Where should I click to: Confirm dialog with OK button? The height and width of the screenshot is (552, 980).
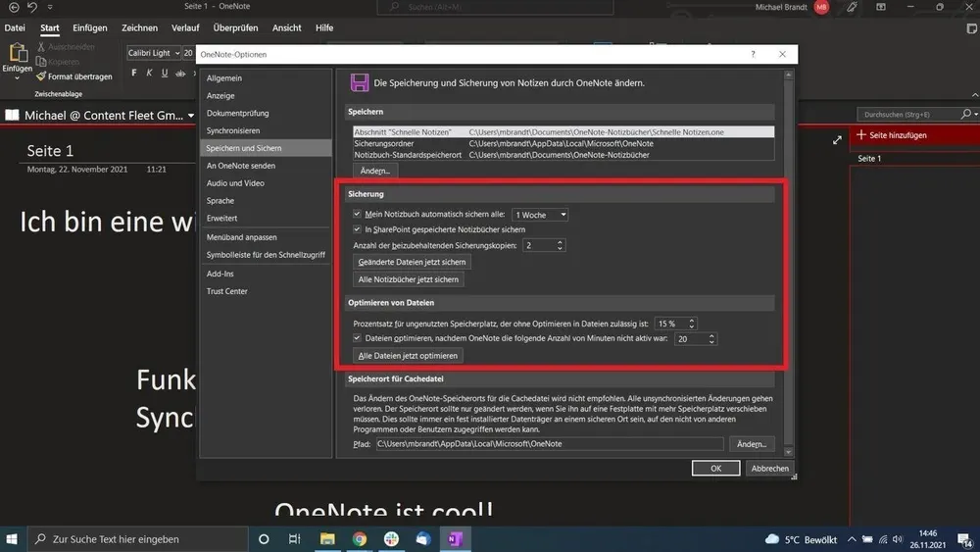[x=715, y=469]
